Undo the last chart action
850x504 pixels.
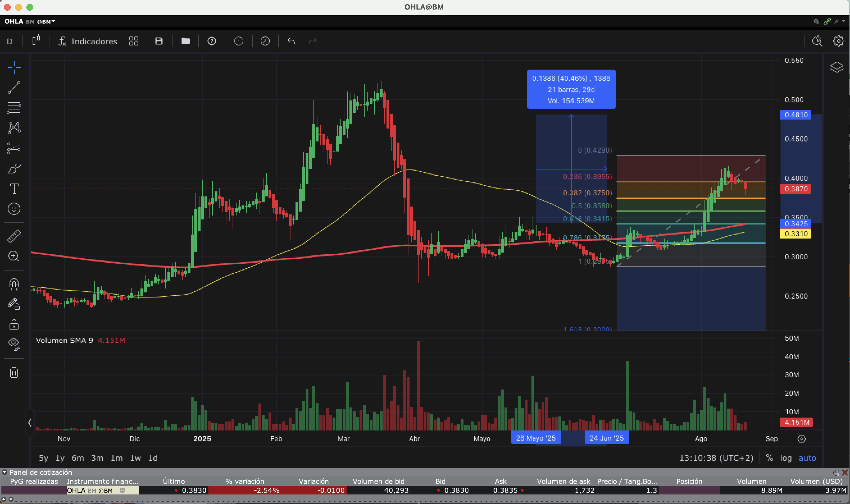coord(291,41)
